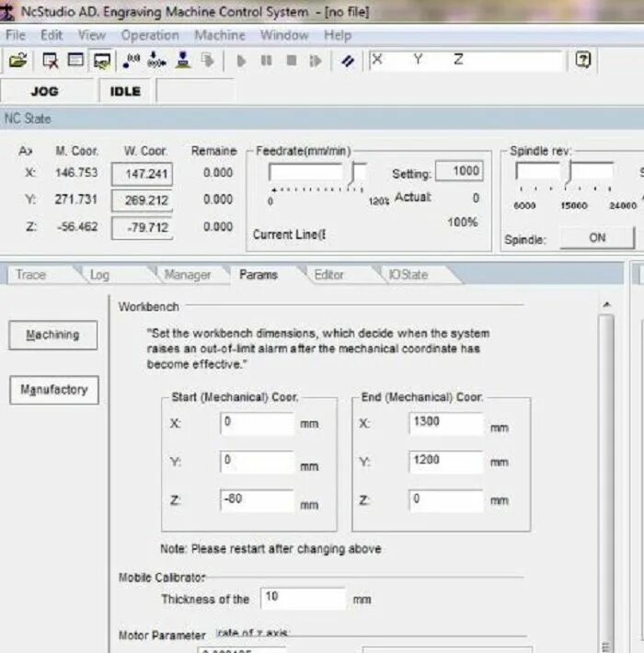Click the End X field showing 1300
Viewport: 644px width, 653px height.
pos(445,423)
